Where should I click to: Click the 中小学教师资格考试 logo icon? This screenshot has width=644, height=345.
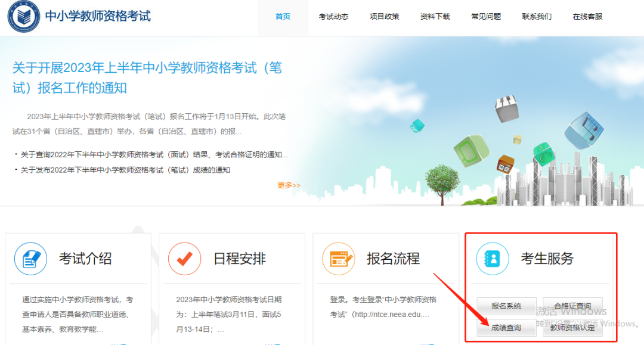coord(22,17)
